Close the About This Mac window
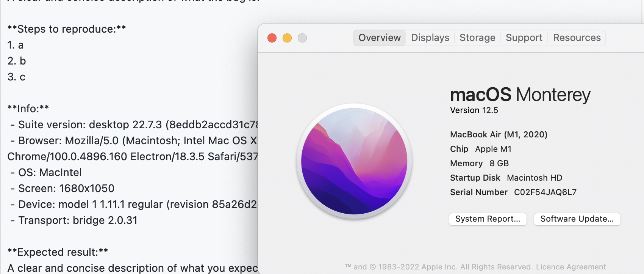The width and height of the screenshot is (644, 274). pyautogui.click(x=272, y=38)
